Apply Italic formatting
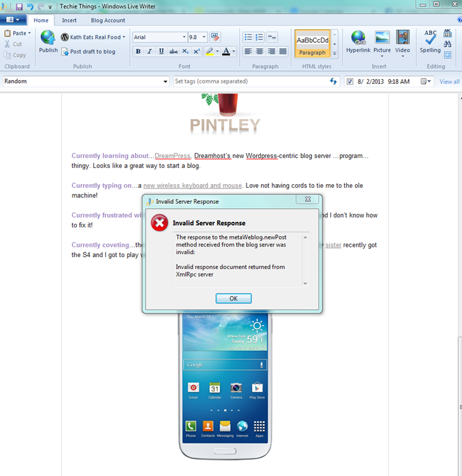This screenshot has width=462, height=476. (150, 51)
